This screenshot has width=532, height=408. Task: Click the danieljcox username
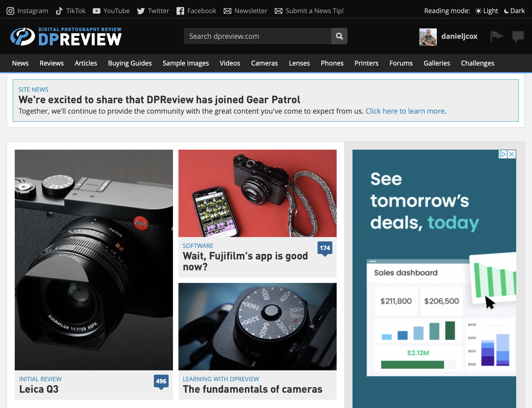pos(459,36)
